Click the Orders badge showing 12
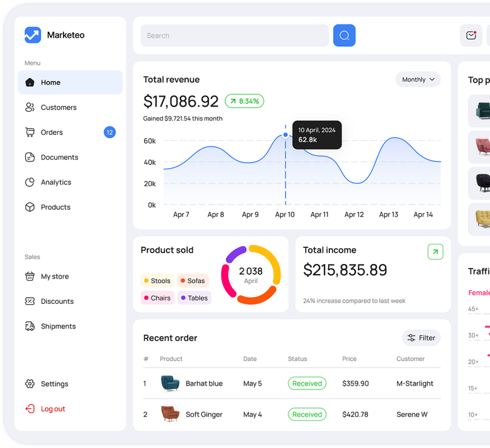This screenshot has width=490, height=448. [110, 132]
